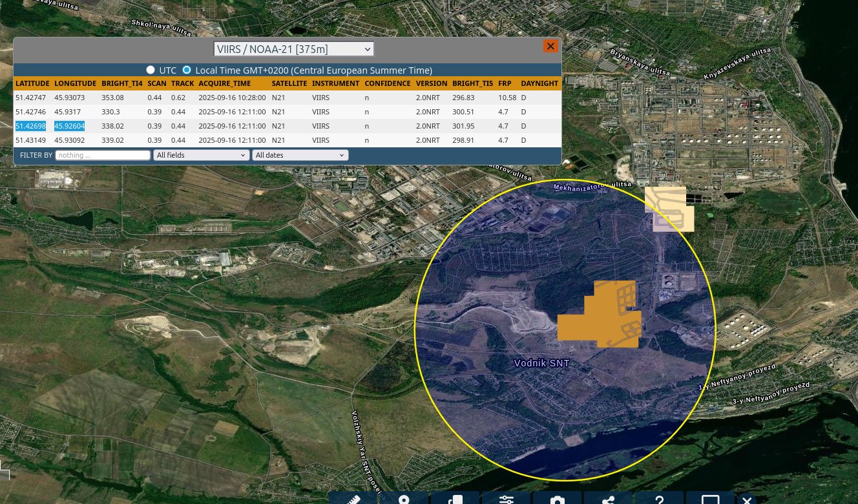858x504 pixels.
Task: Click the share icon
Action: point(608,499)
